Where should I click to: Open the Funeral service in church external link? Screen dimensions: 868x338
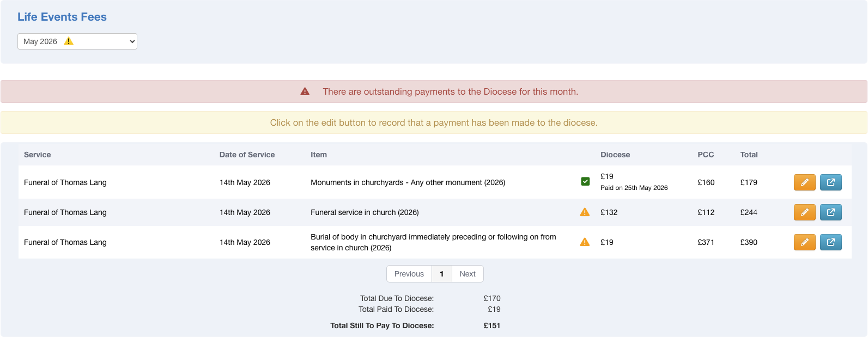(x=830, y=212)
